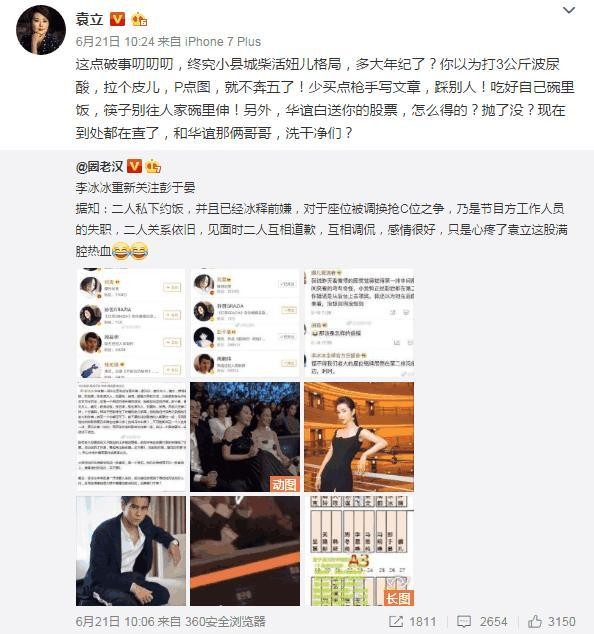This screenshot has height=634, width=594.
Task: Open the @圈老汉 profile link
Action: point(99,166)
